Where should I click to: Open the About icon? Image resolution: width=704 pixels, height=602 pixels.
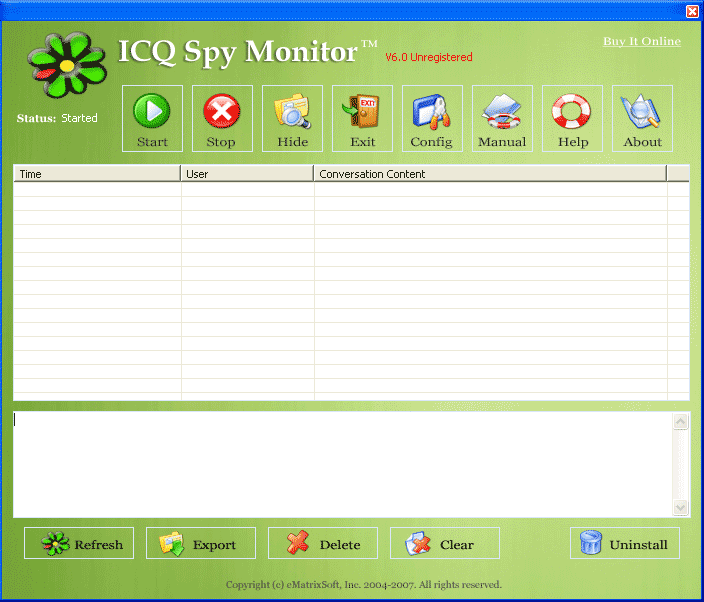pos(642,112)
